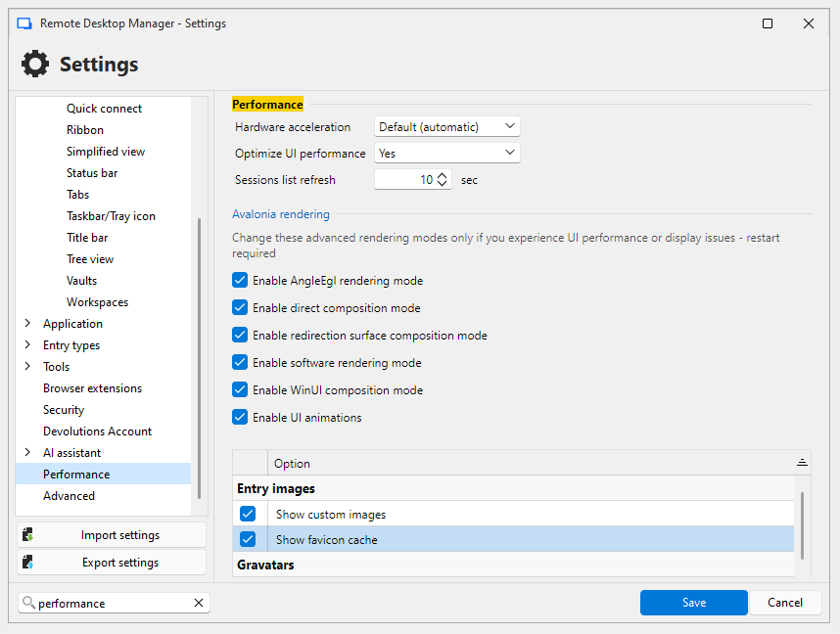This screenshot has width=840, height=634.
Task: Open Tabs settings page
Action: 77,194
